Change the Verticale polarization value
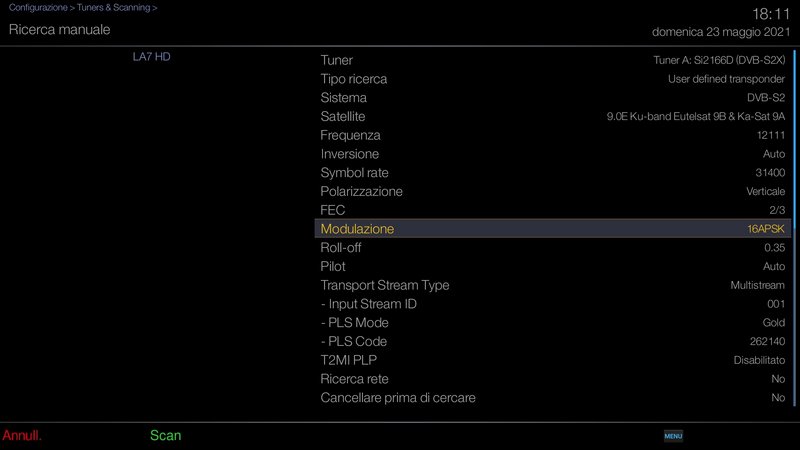Image resolution: width=800 pixels, height=450 pixels. (765, 191)
